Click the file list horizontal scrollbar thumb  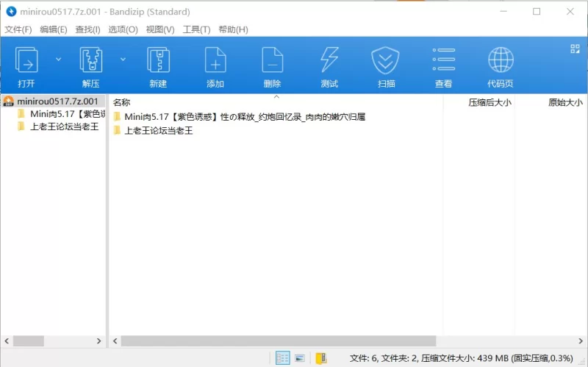point(279,341)
